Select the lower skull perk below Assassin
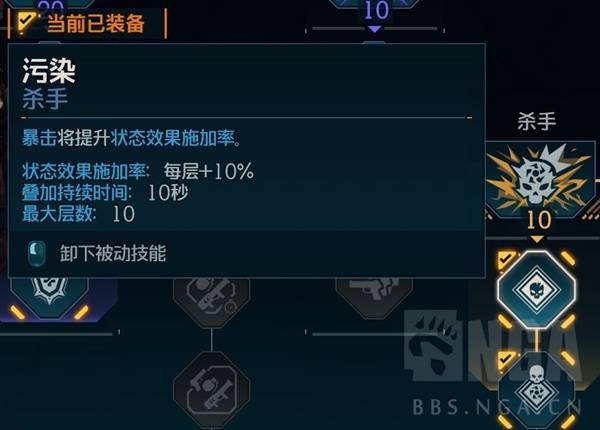Viewport: 600px width, 430px height. click(x=536, y=390)
